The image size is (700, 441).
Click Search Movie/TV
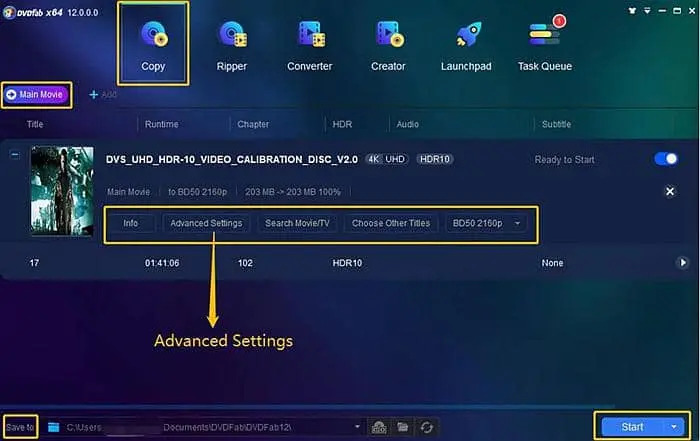(x=297, y=223)
